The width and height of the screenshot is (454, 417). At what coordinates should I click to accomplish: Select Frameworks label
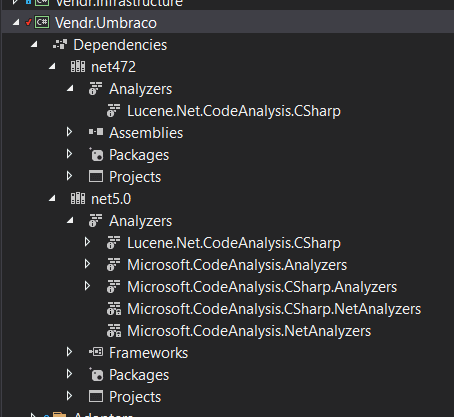point(149,353)
